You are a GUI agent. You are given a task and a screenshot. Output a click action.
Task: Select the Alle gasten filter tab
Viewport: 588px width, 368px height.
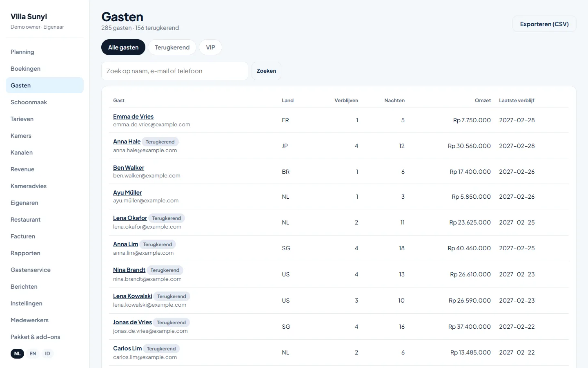point(123,47)
